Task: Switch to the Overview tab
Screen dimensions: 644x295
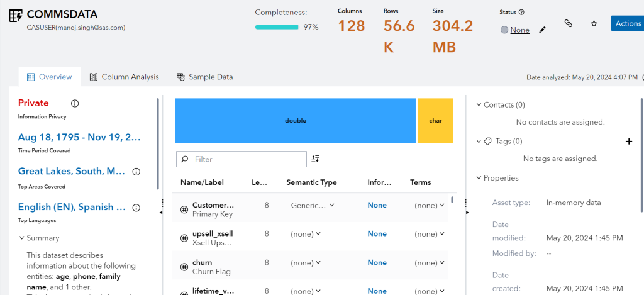Action: (49, 77)
